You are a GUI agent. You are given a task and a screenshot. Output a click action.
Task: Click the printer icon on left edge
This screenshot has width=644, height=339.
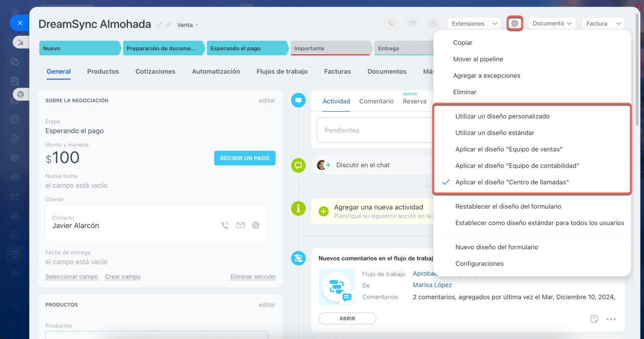point(20,94)
